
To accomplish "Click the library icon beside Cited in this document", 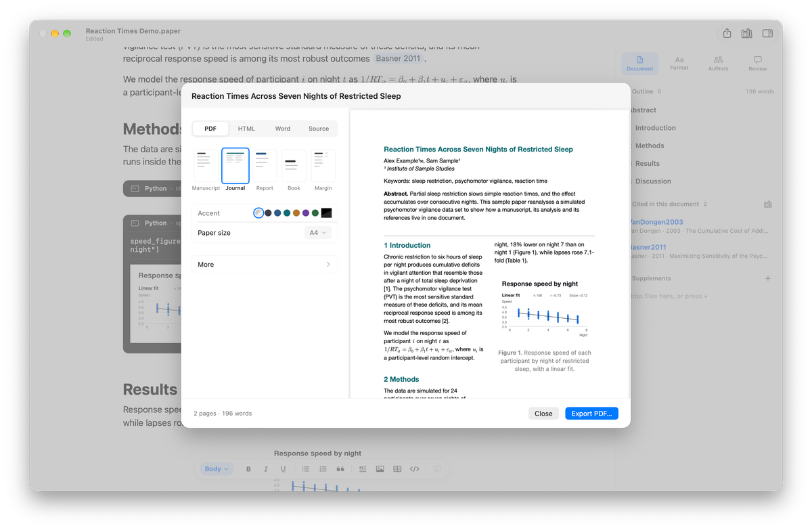I will pyautogui.click(x=768, y=204).
